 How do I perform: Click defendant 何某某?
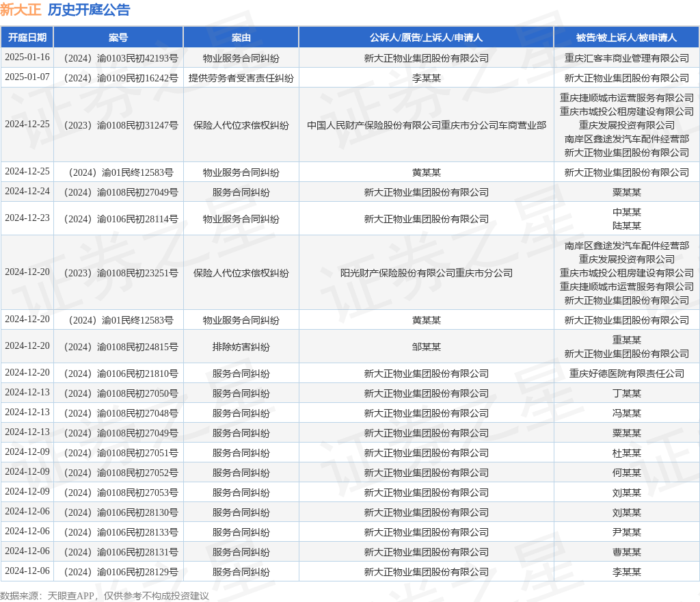pyautogui.click(x=626, y=473)
